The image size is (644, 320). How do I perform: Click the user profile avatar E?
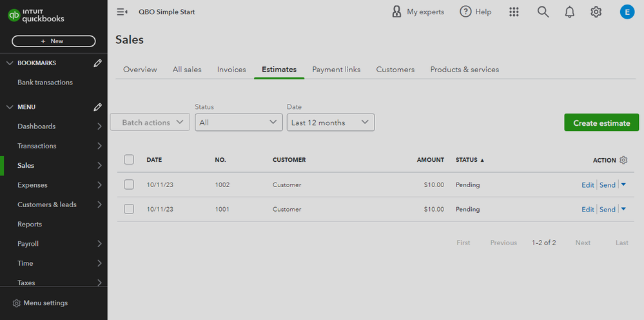point(627,12)
